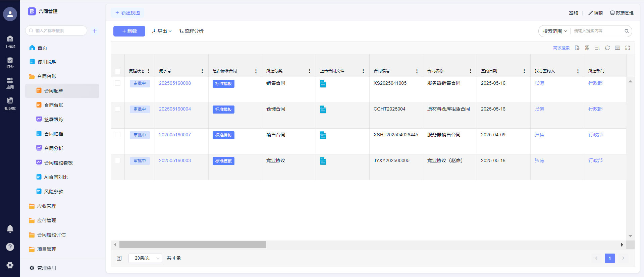Open 合同归档 in the sidebar
The image size is (644, 277).
pos(54,134)
